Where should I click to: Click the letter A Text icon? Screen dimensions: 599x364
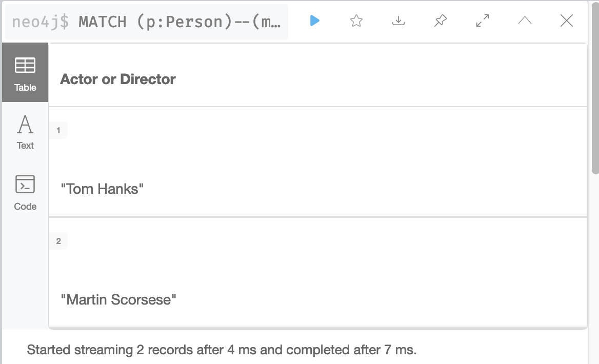click(25, 125)
